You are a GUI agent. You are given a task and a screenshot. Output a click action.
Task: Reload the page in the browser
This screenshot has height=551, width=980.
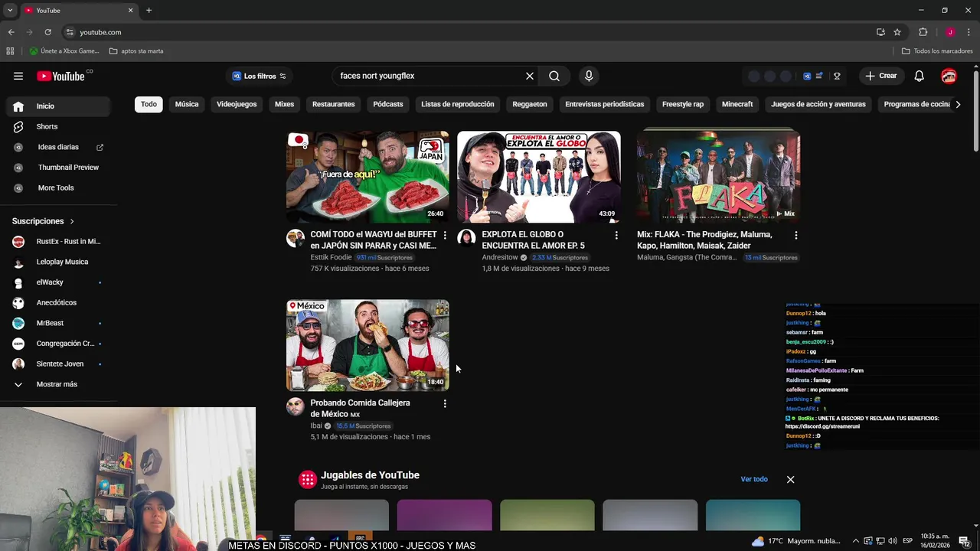click(47, 32)
